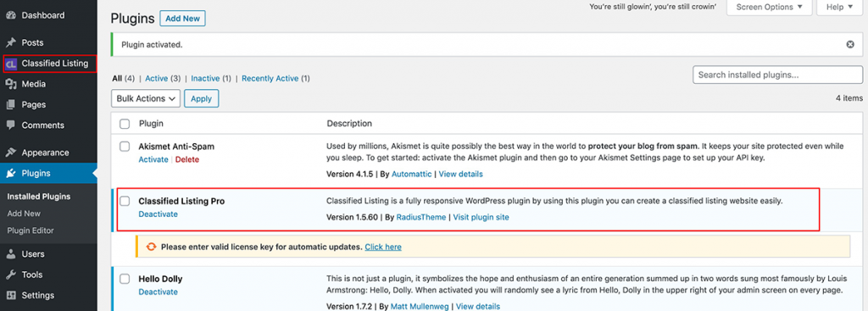Open Classified Listing CL icon
This screenshot has height=311, width=868.
pos(10,64)
